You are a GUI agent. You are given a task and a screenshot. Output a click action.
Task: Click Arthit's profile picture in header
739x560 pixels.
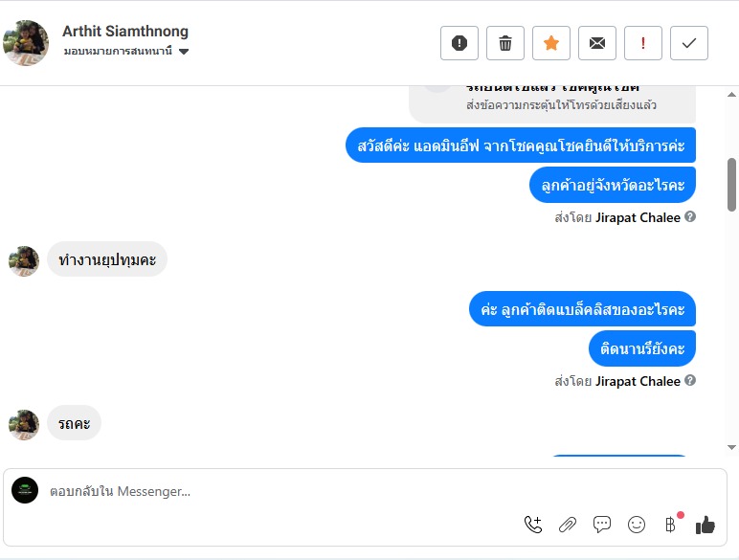(26, 42)
